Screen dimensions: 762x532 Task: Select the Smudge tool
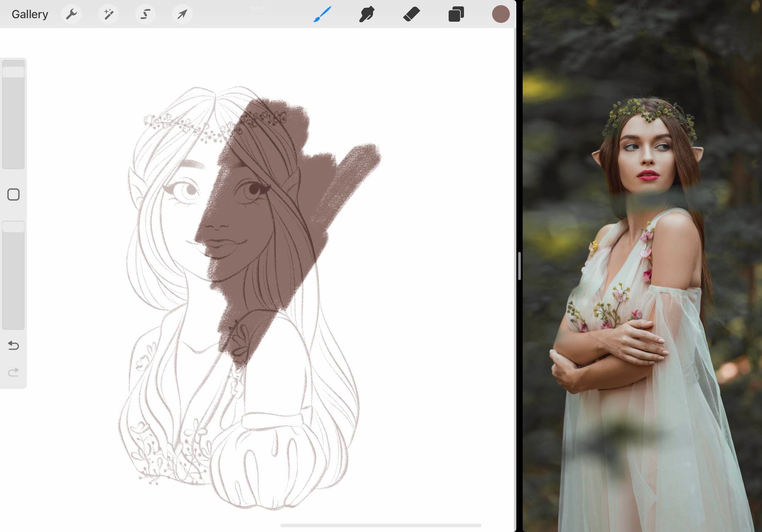pos(367,14)
